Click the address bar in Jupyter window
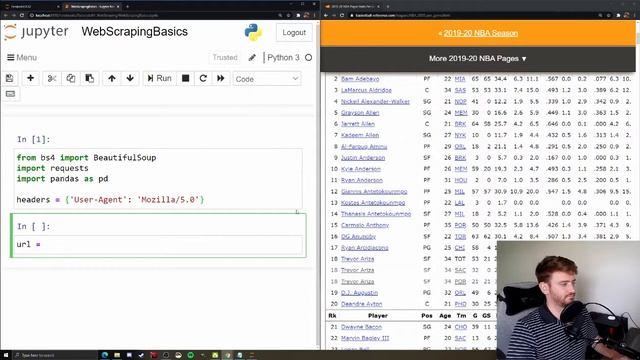This screenshot has width=640, height=360. click(x=153, y=15)
